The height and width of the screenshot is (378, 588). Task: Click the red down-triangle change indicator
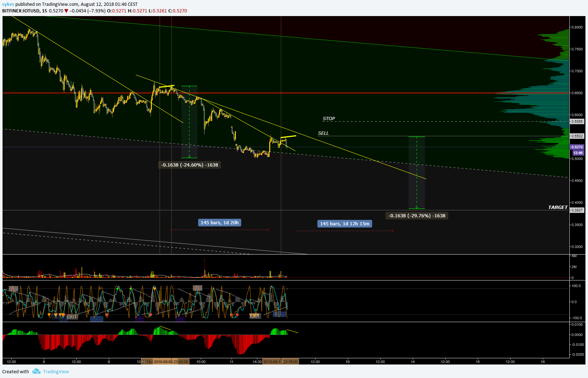(x=66, y=11)
